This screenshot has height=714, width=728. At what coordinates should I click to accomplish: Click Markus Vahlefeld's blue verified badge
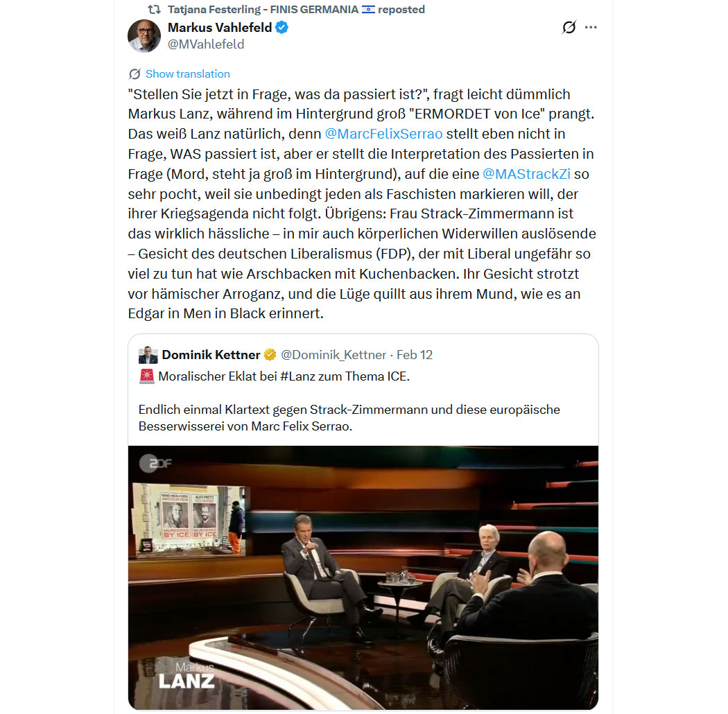(281, 28)
